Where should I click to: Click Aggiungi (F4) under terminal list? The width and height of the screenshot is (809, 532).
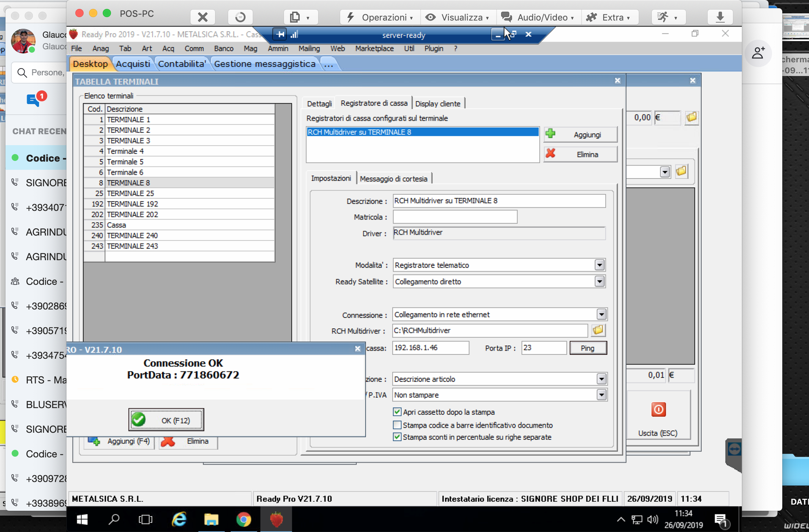pyautogui.click(x=119, y=441)
